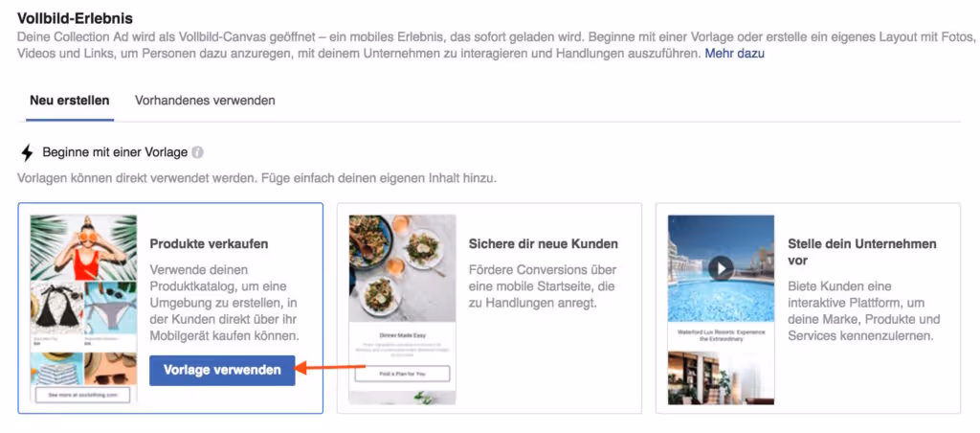980x433 pixels.
Task: Click 'Find a Plan for You' preview button
Action: click(x=402, y=374)
